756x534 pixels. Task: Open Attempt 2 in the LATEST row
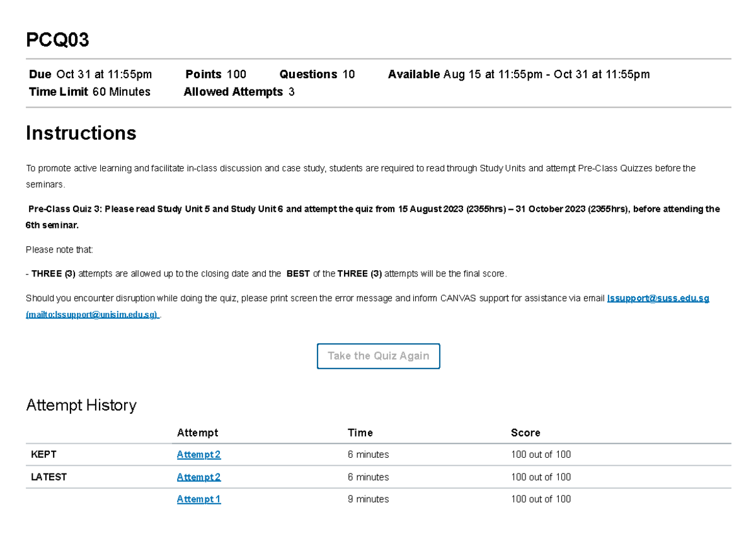tap(198, 477)
